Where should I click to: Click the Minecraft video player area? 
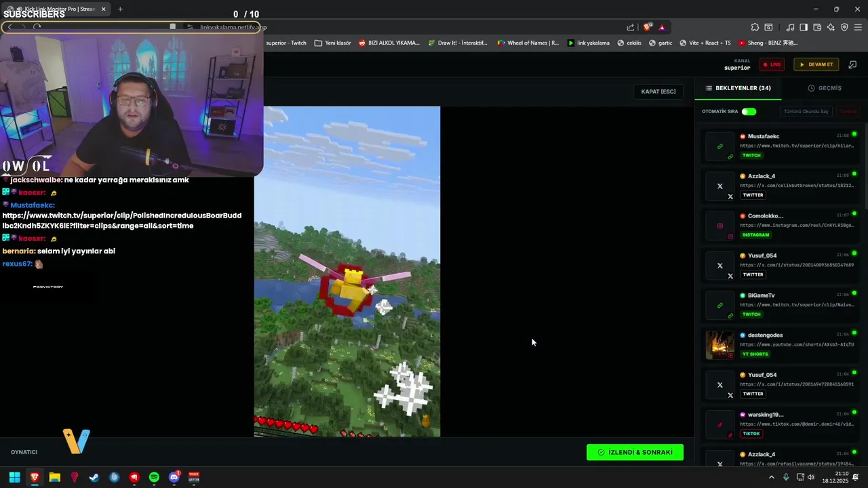coord(347,271)
